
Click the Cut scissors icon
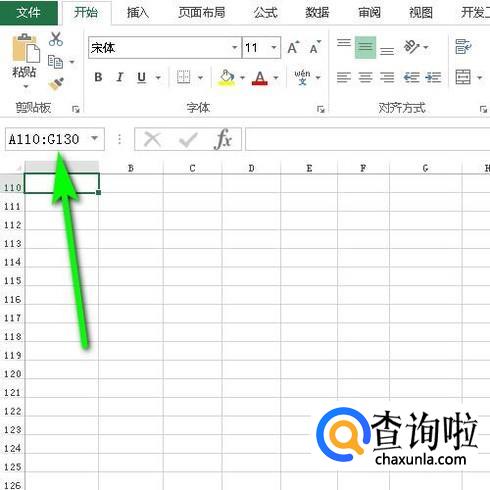(x=56, y=39)
